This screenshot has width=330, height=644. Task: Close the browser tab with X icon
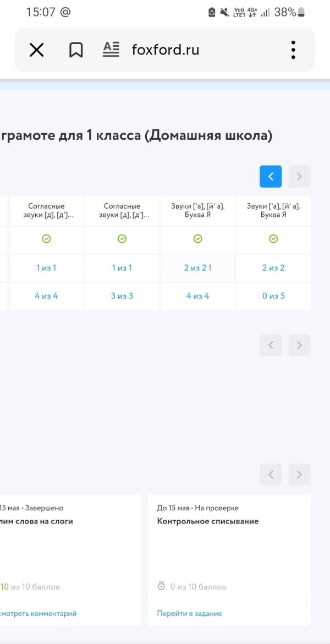pos(36,51)
